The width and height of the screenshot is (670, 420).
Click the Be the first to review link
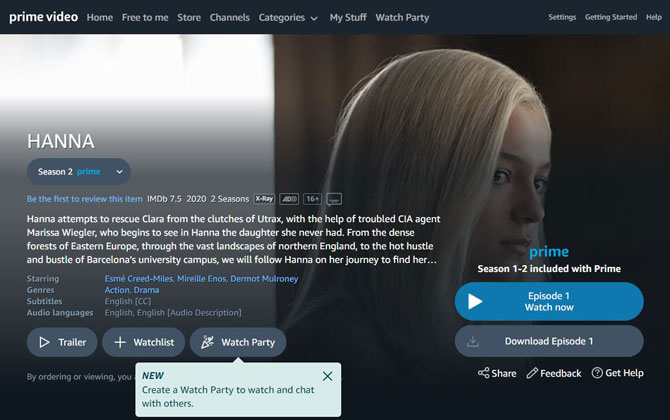click(85, 199)
